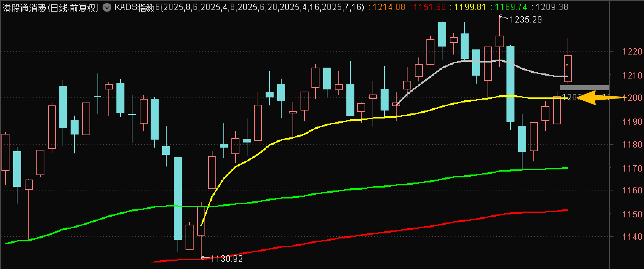
Task: Click the 1190 price axis label
Action: [632, 122]
